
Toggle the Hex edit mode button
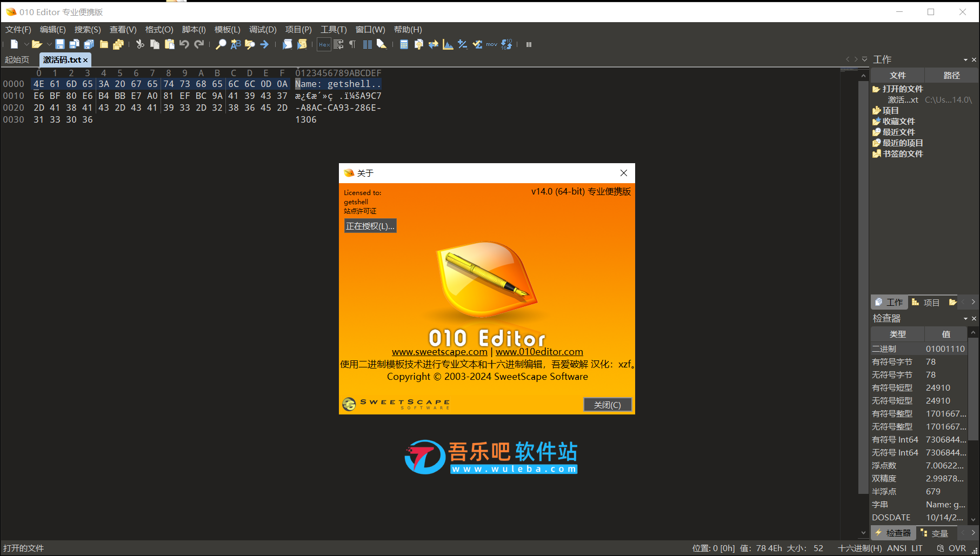[x=324, y=44]
